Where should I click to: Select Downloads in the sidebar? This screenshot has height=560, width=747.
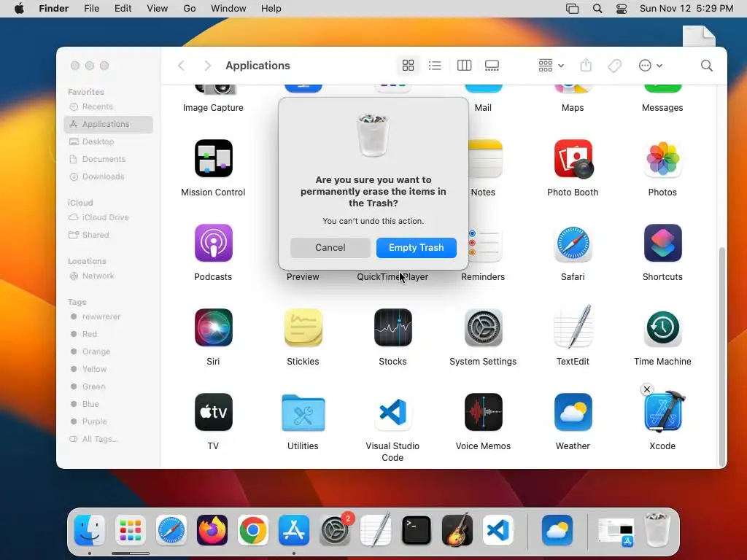pyautogui.click(x=109, y=176)
